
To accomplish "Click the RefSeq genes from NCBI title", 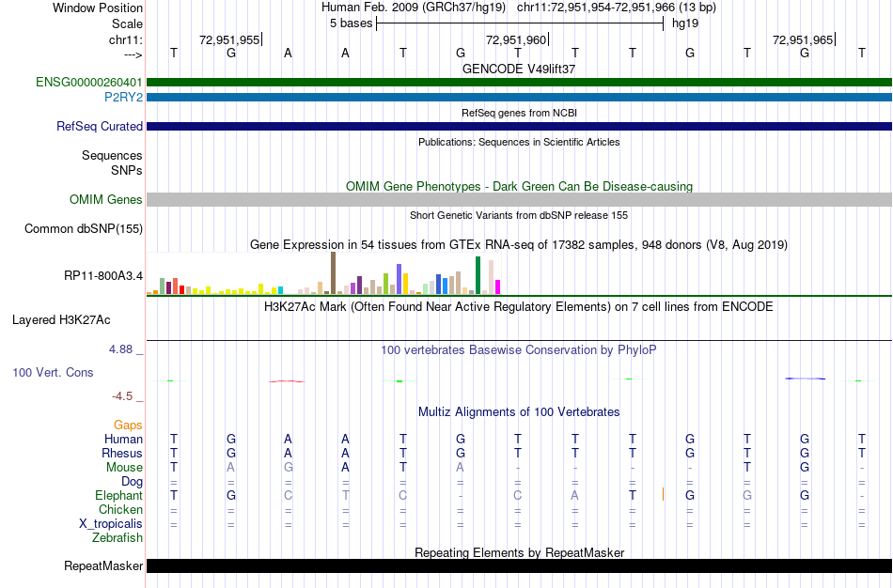I will (519, 113).
